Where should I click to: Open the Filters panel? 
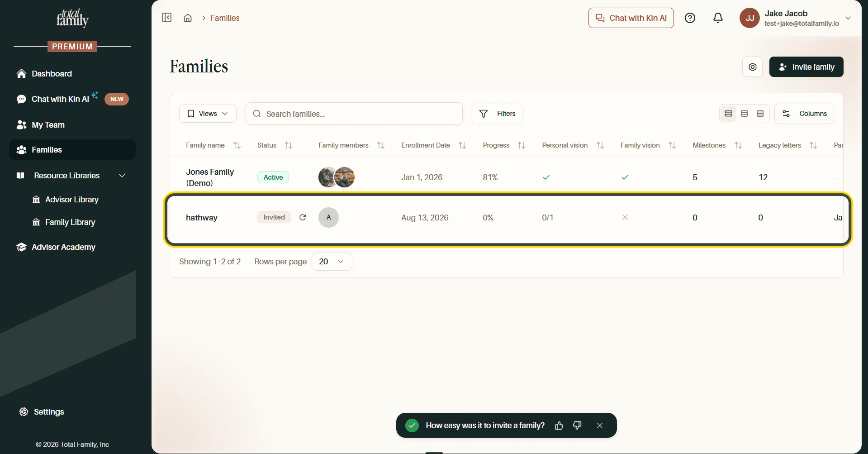pos(497,114)
